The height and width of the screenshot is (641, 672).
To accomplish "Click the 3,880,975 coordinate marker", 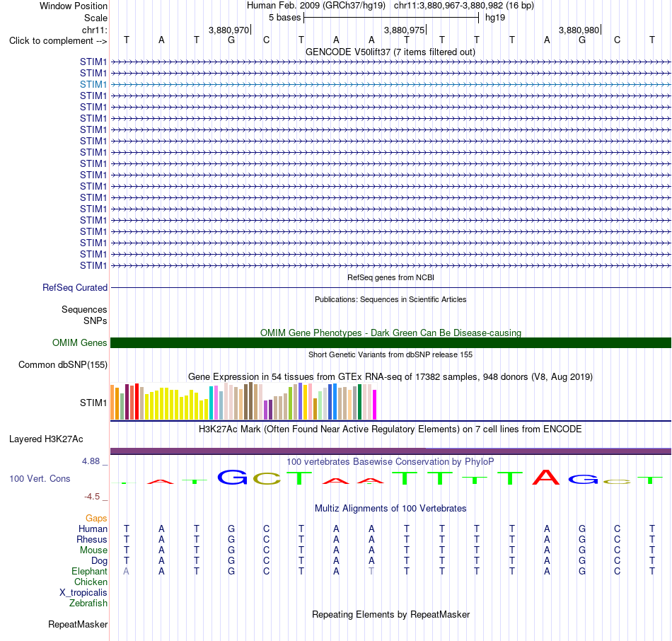I will coord(404,30).
